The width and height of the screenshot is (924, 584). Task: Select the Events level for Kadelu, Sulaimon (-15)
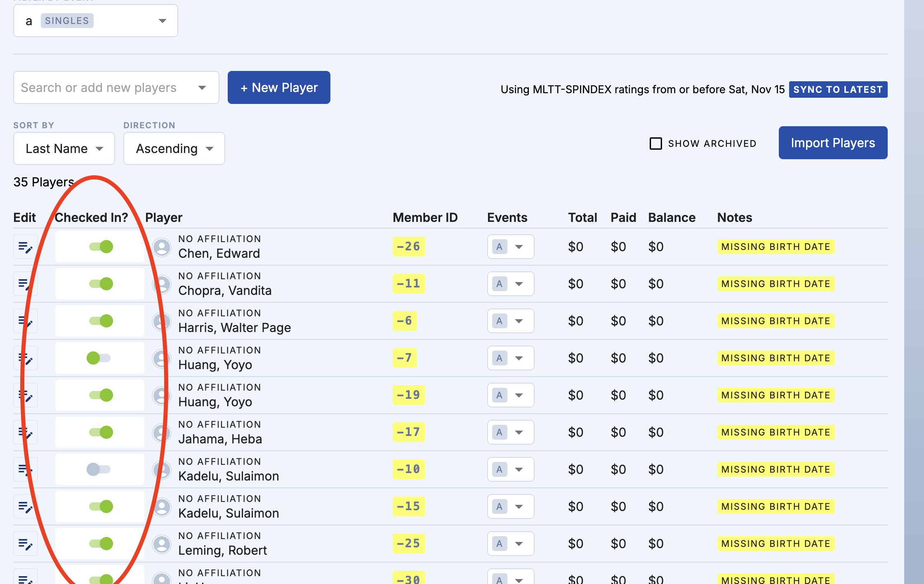[510, 506]
